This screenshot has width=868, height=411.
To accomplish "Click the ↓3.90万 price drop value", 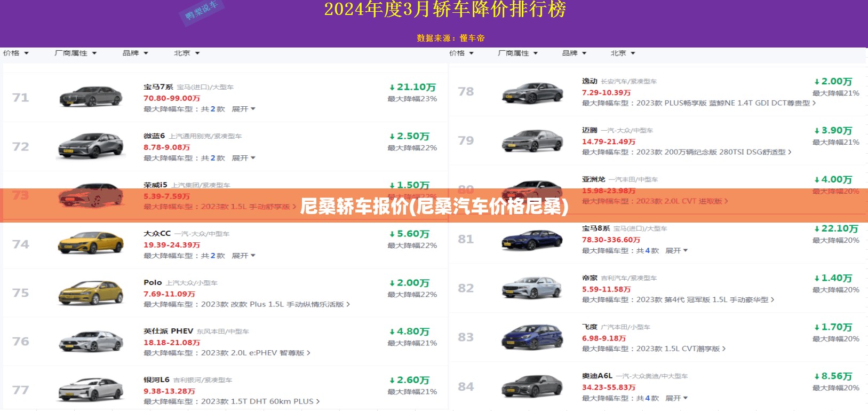I will tap(833, 130).
